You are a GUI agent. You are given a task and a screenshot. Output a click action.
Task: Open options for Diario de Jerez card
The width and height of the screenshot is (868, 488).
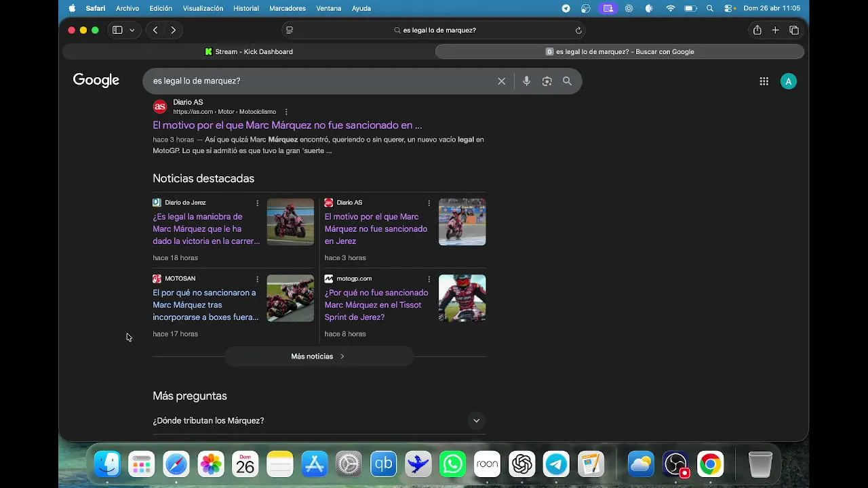tap(257, 203)
